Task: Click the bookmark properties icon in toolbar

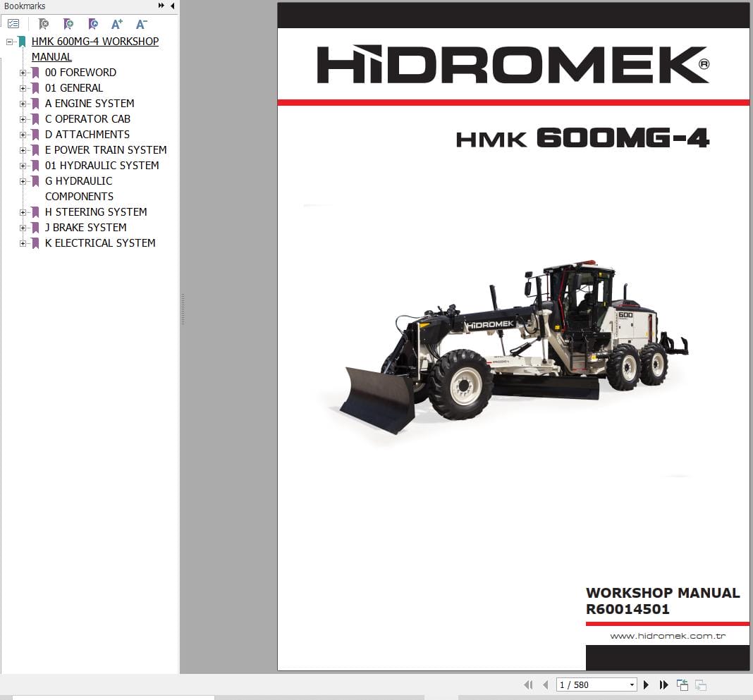Action: (x=93, y=23)
